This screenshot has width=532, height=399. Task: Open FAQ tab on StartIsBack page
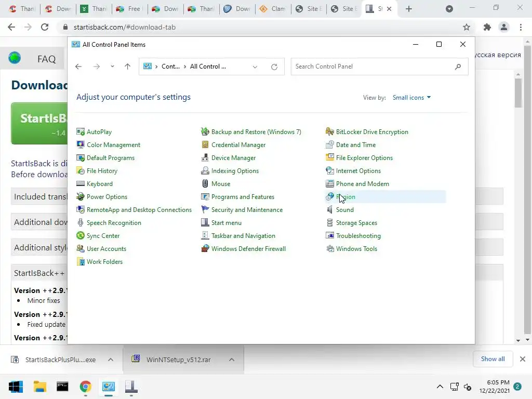46,59
